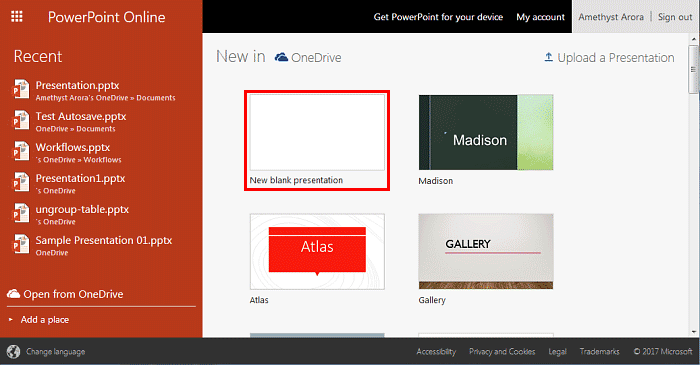Select the Gallery template thumbnail

pyautogui.click(x=486, y=252)
